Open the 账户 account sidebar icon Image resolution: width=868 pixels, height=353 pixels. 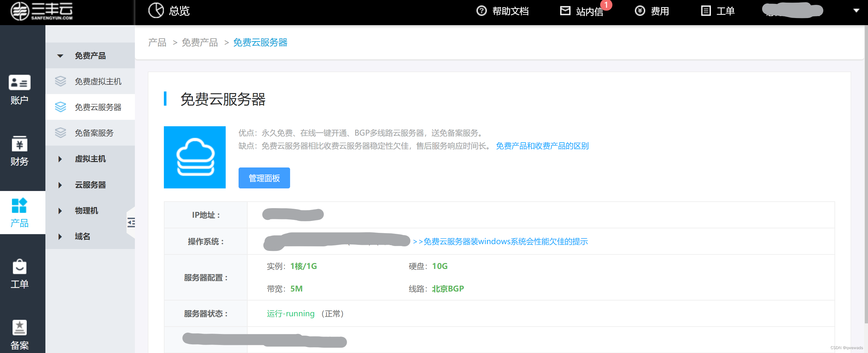20,82
